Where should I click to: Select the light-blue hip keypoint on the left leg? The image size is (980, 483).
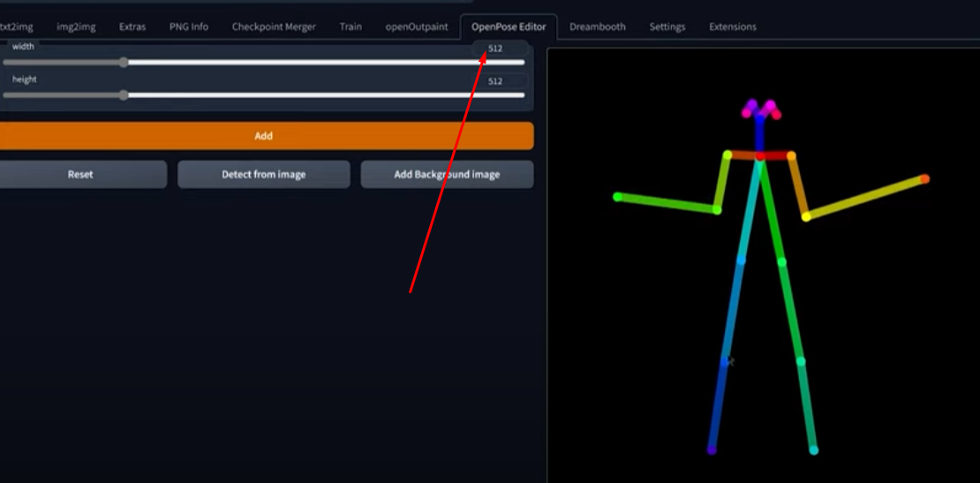(x=742, y=260)
